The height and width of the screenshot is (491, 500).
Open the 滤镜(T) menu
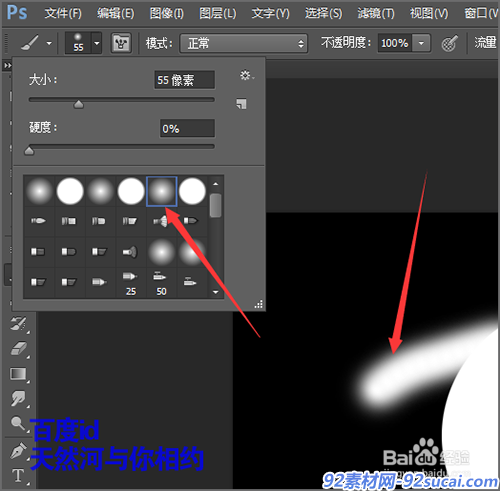pyautogui.click(x=376, y=13)
